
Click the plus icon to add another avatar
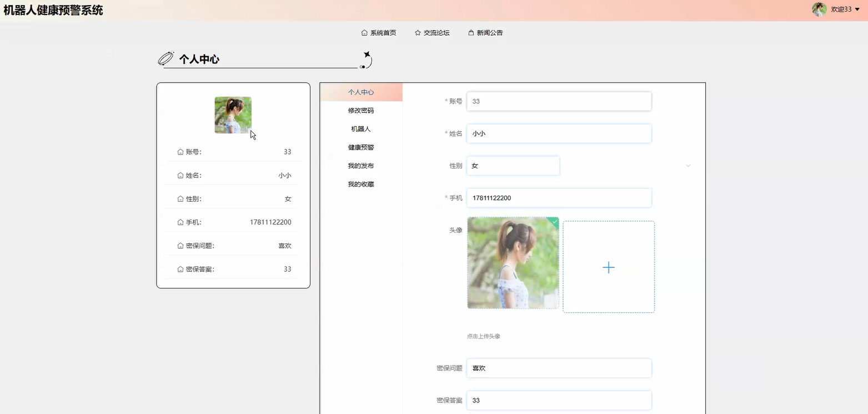(x=609, y=267)
